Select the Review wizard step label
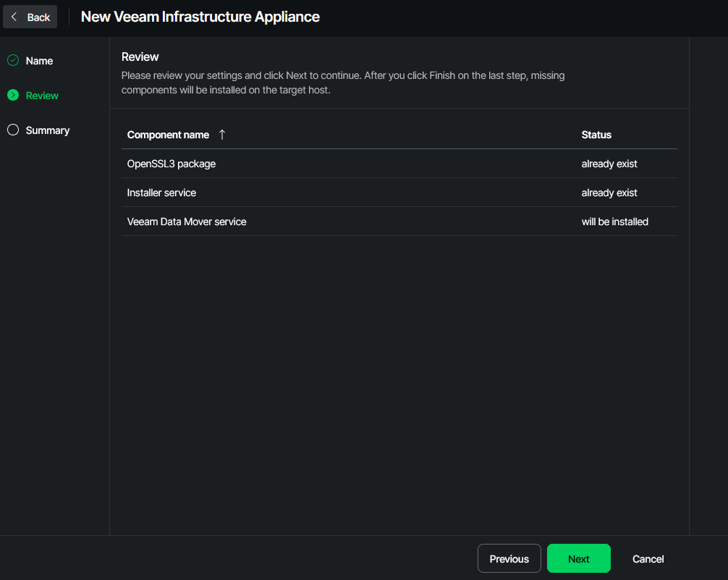The image size is (728, 580). pyautogui.click(x=42, y=96)
